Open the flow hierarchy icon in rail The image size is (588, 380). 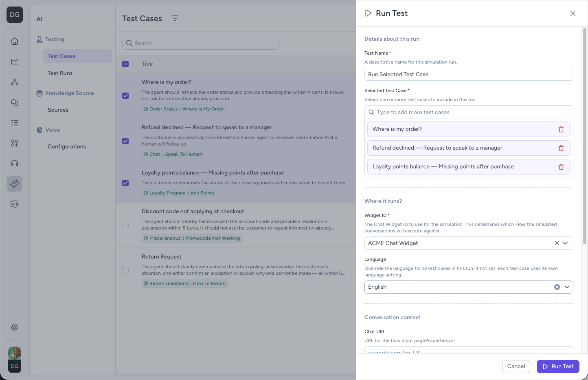pyautogui.click(x=15, y=82)
